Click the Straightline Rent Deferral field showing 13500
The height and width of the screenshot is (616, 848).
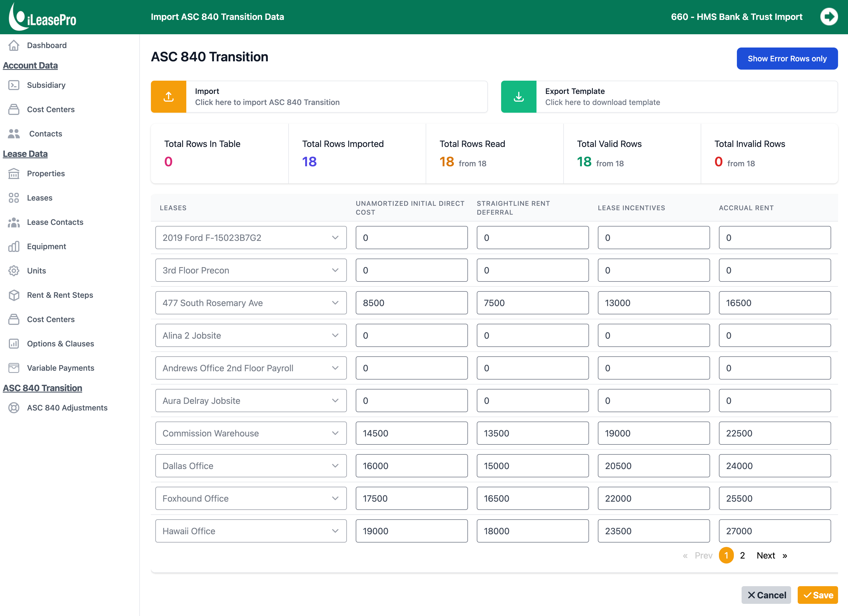[533, 433]
